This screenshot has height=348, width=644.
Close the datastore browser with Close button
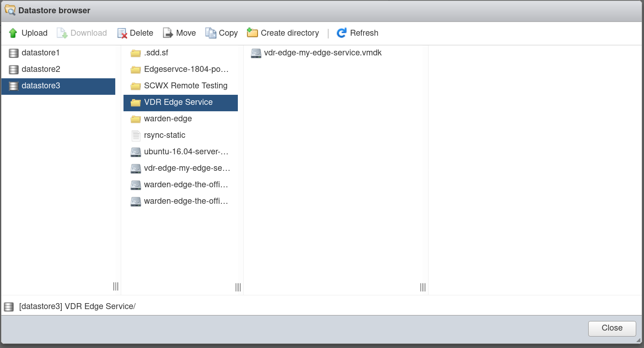pos(612,328)
